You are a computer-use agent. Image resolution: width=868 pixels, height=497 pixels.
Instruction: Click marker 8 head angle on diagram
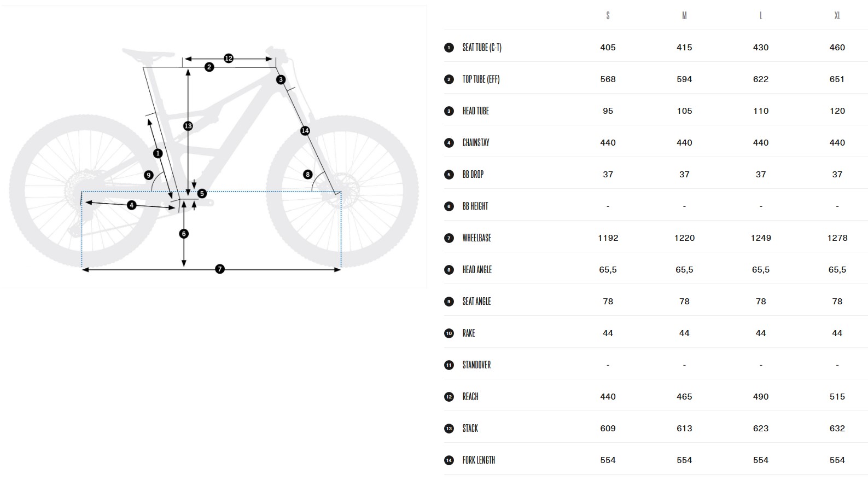307,175
